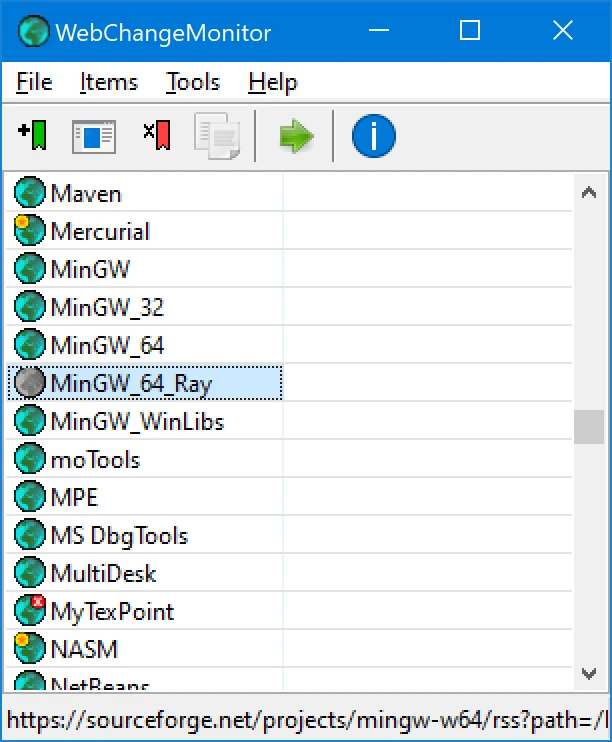612x742 pixels.
Task: Click the globe icon beside Mercurial
Action: (x=29, y=230)
